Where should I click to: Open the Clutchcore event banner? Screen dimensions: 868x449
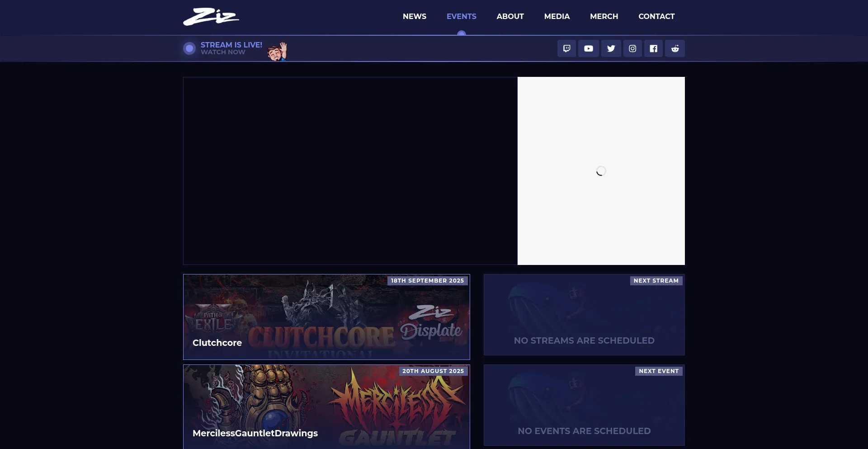[326, 317]
